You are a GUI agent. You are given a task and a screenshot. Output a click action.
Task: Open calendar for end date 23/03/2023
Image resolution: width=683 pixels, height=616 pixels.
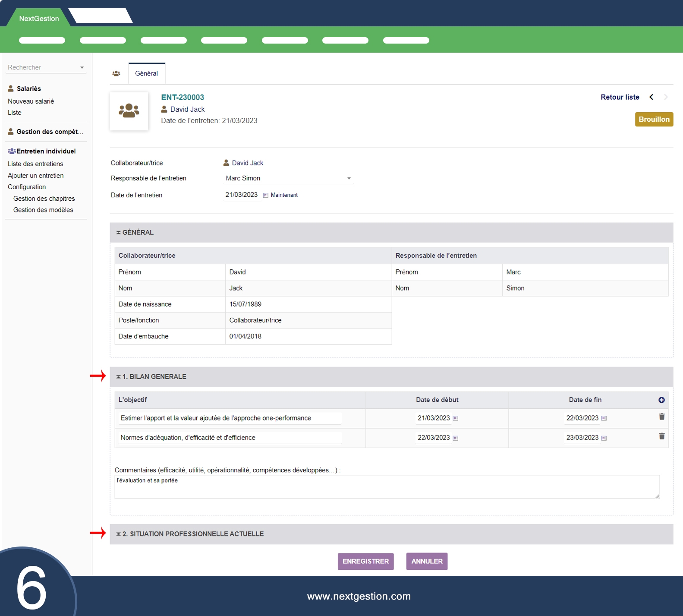click(604, 438)
